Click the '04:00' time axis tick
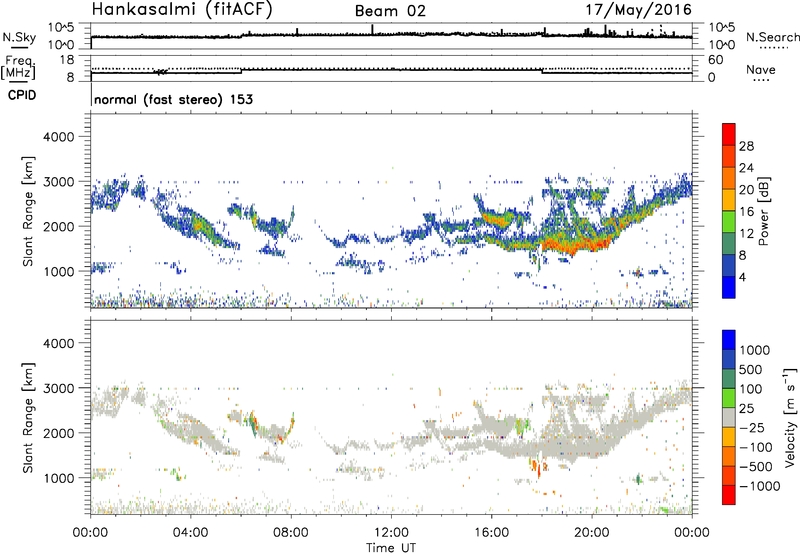 coord(190,533)
